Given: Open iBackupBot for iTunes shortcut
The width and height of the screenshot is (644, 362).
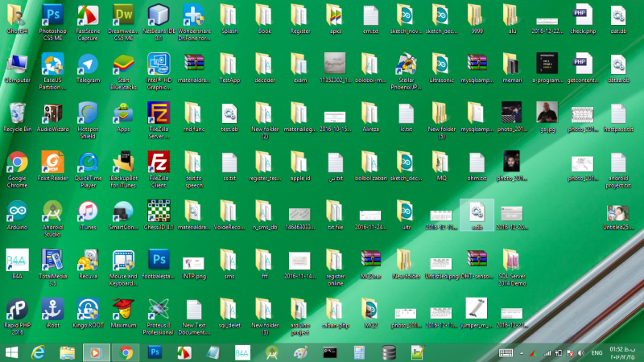Looking at the screenshot, I should (x=123, y=170).
